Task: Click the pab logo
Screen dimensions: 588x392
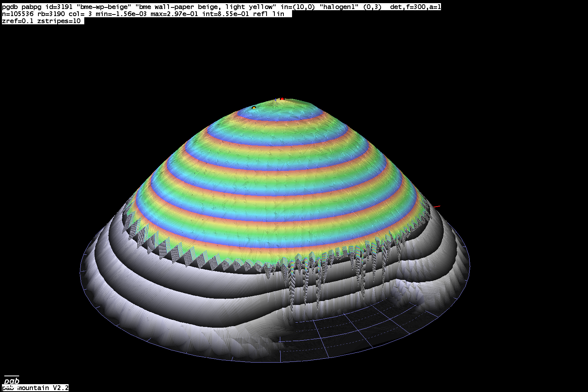Action: coord(11,381)
